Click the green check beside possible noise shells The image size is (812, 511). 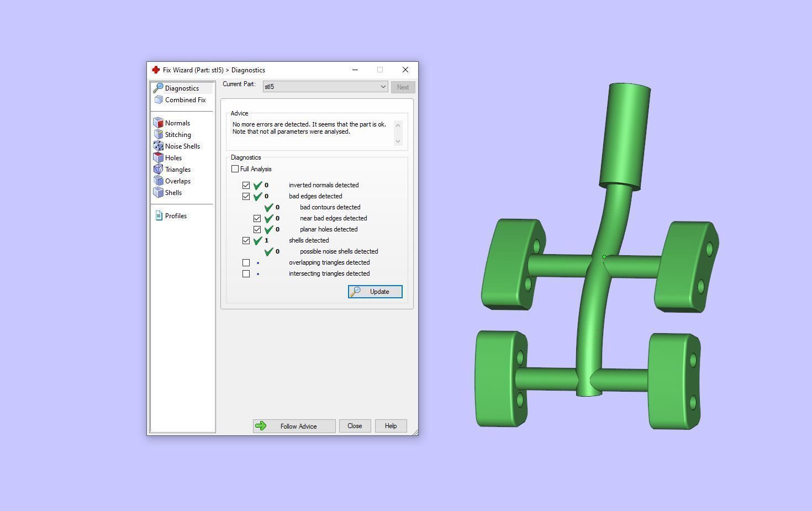(269, 251)
